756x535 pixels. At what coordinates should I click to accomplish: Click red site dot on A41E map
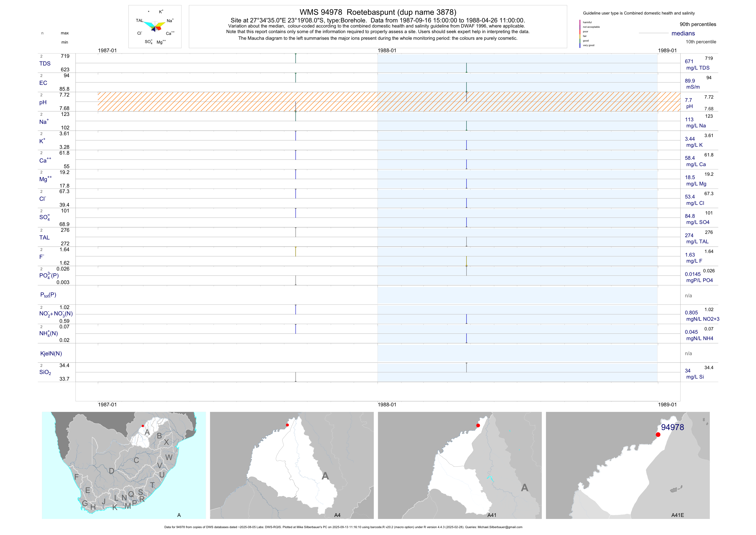pos(658,435)
